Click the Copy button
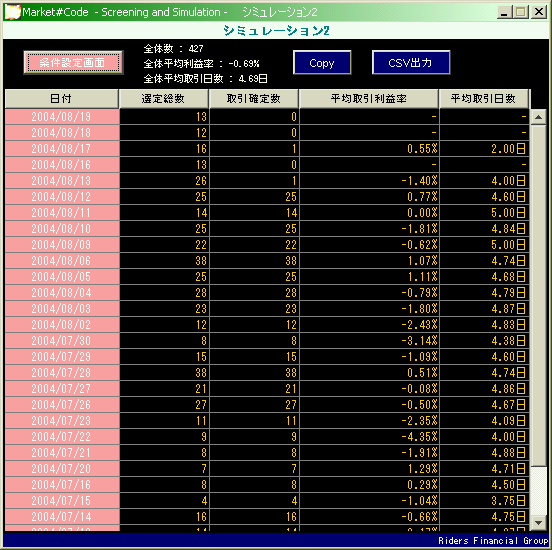The height and width of the screenshot is (550, 552). [x=322, y=63]
